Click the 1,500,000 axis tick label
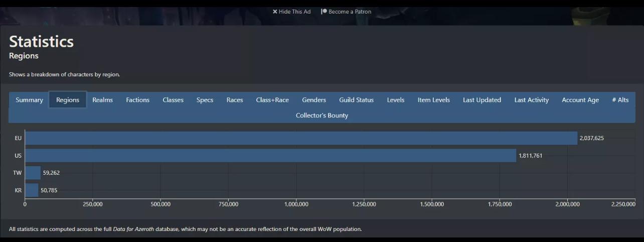This screenshot has width=644, height=242. (x=432, y=204)
